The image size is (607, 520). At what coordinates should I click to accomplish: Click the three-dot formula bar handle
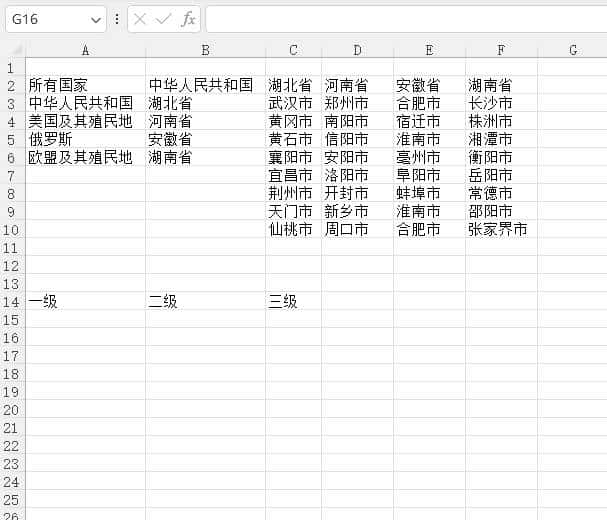click(117, 19)
